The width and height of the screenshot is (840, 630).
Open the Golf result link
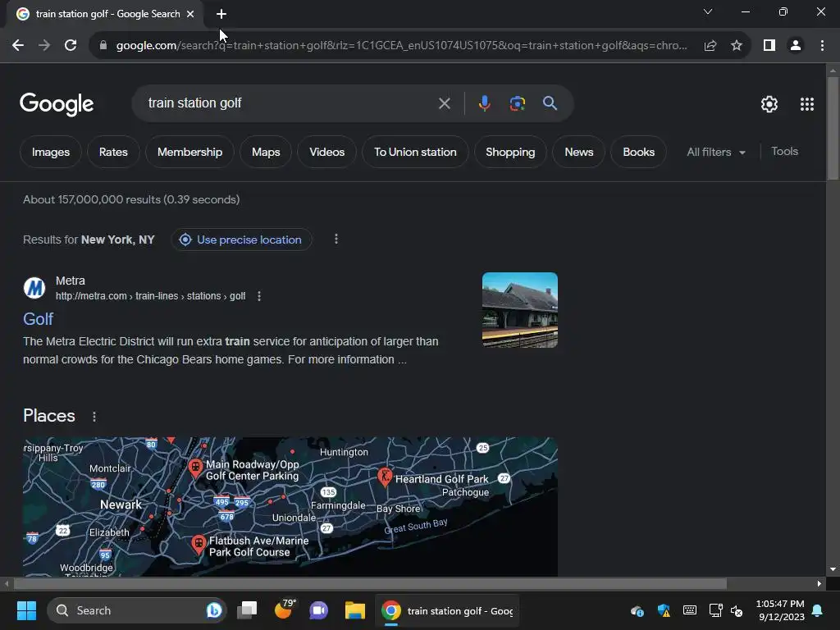38,319
